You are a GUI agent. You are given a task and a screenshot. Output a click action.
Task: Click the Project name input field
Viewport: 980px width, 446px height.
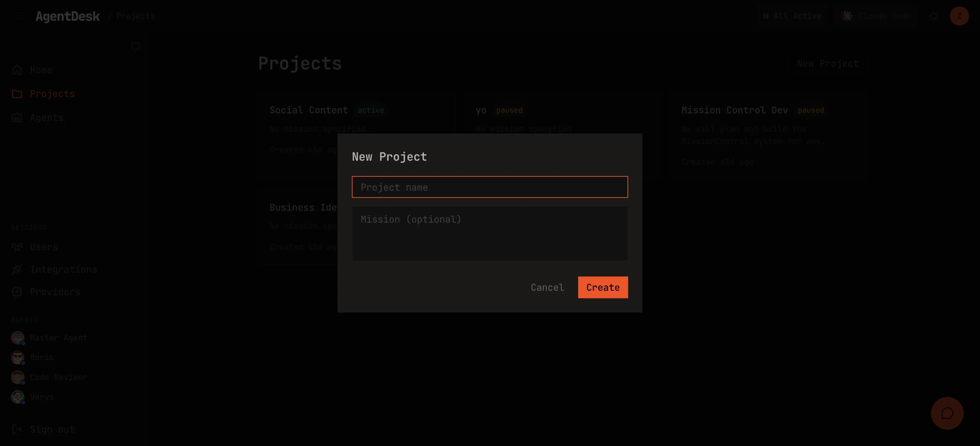[490, 187]
